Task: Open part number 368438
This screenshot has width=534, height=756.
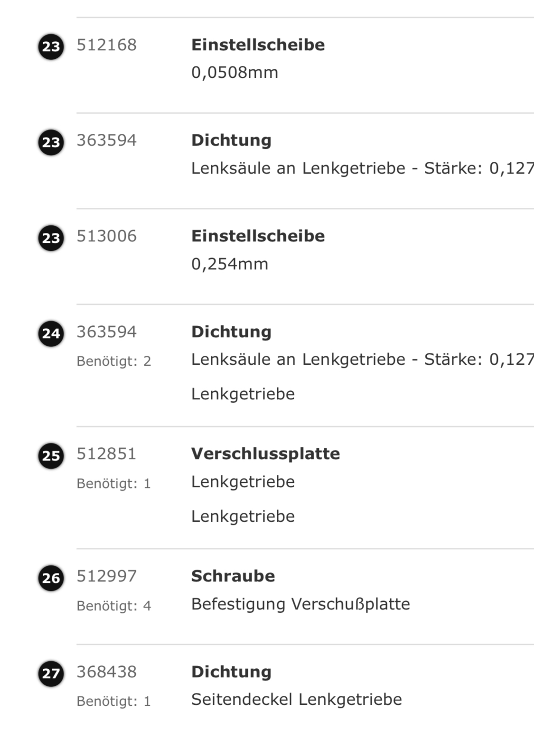Action: click(x=107, y=672)
